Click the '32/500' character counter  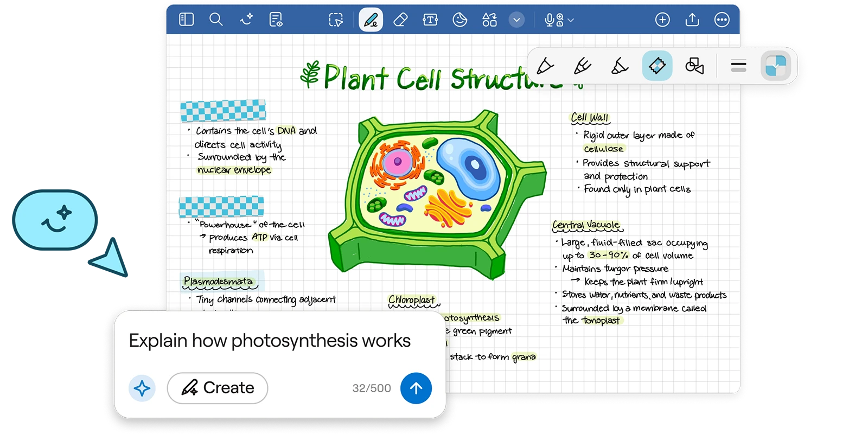[372, 388]
